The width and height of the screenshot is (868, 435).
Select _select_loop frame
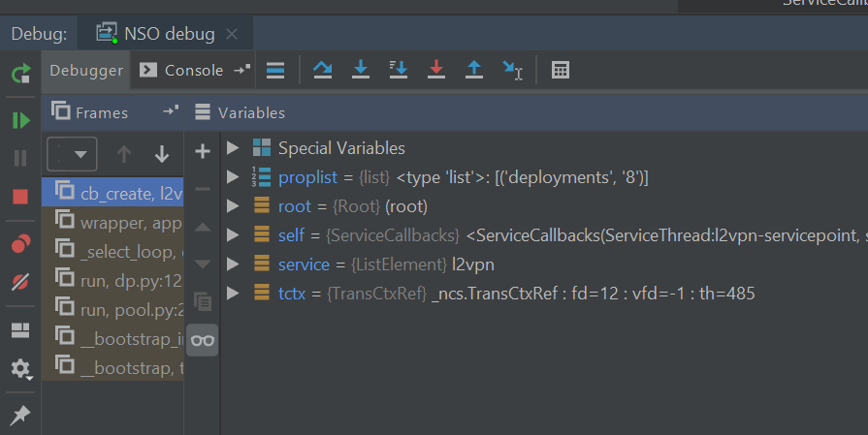[113, 250]
